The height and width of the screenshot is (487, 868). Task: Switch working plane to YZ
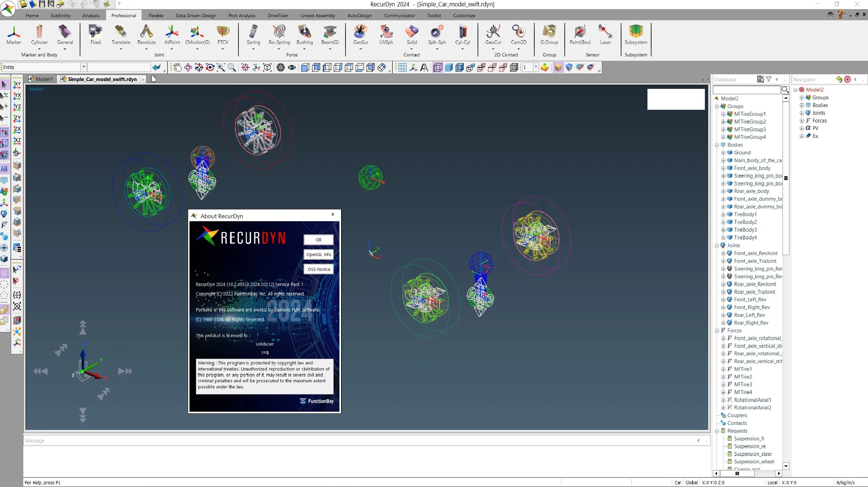pyautogui.click(x=17, y=107)
